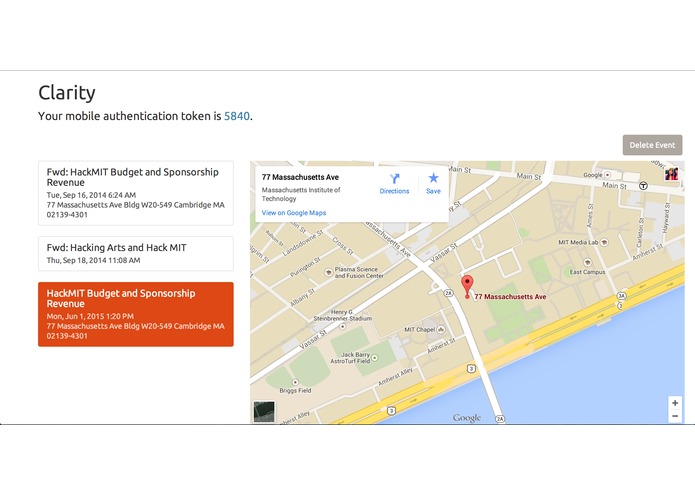
Task: Click the Briggs Field map marker
Action: pyautogui.click(x=295, y=382)
